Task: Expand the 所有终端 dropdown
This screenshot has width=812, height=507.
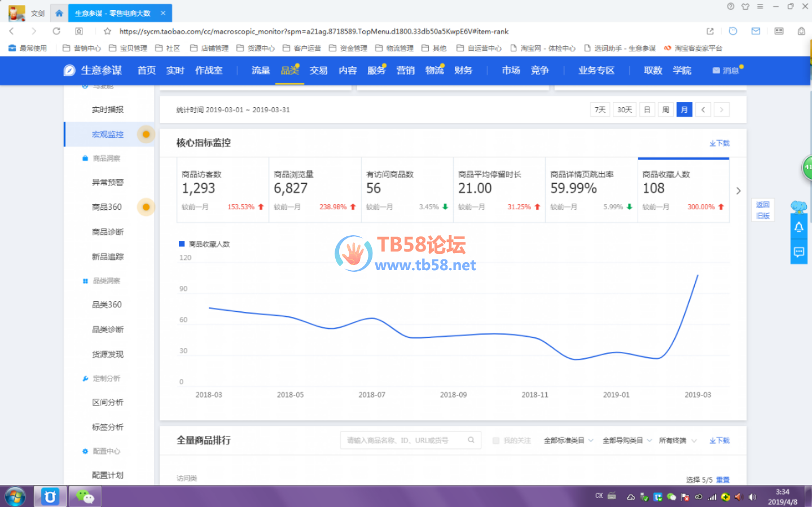Action: 677,440
